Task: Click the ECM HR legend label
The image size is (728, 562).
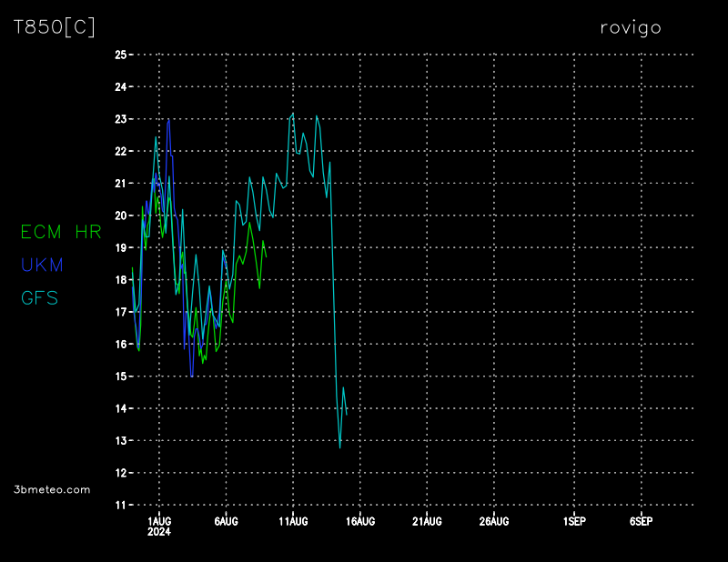Action: coord(61,232)
